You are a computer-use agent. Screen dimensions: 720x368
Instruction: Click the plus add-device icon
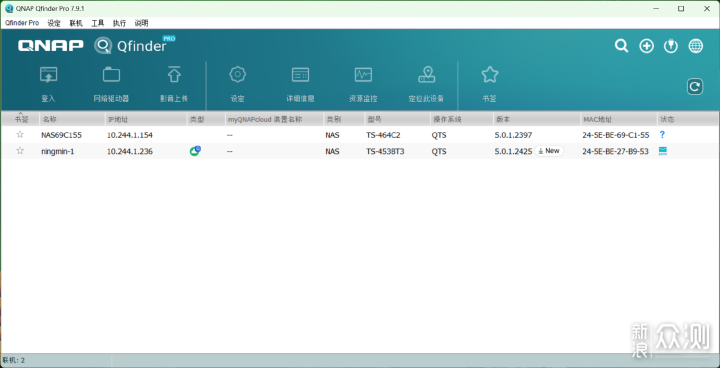[647, 46]
